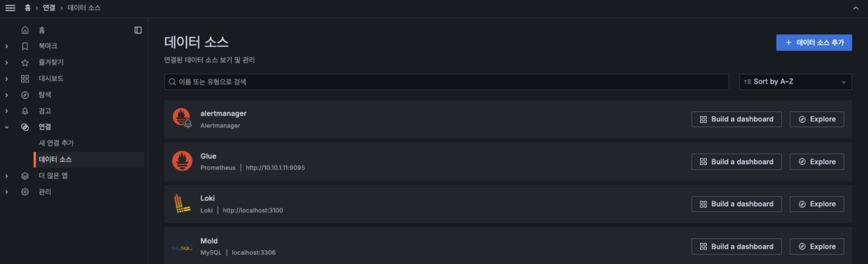
Task: Click the Glue Prometheus flame icon
Action: tap(182, 161)
